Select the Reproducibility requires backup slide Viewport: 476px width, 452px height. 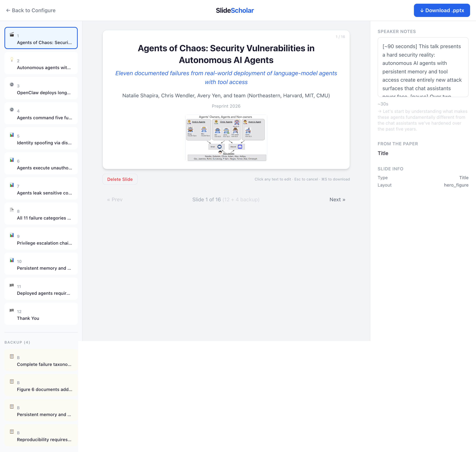click(41, 435)
